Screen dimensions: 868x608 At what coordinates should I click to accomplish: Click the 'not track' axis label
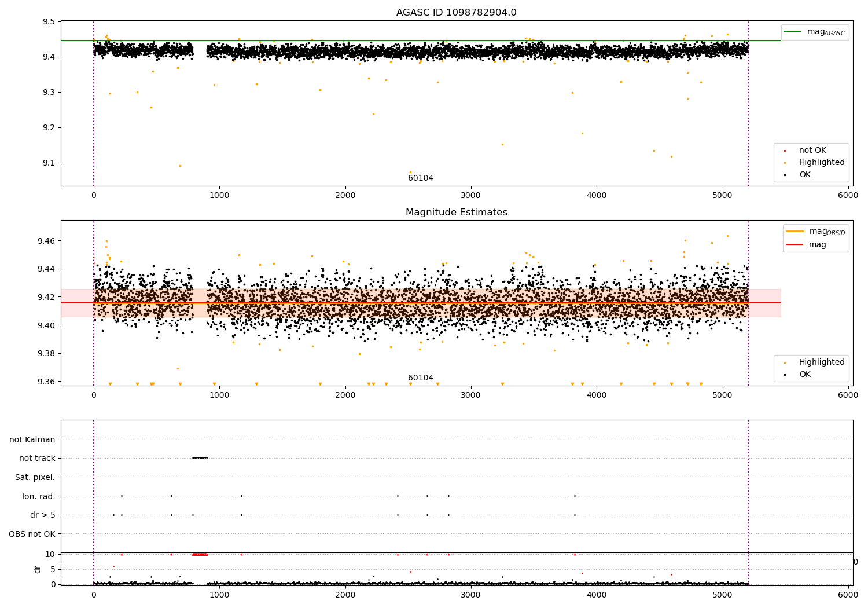click(37, 459)
